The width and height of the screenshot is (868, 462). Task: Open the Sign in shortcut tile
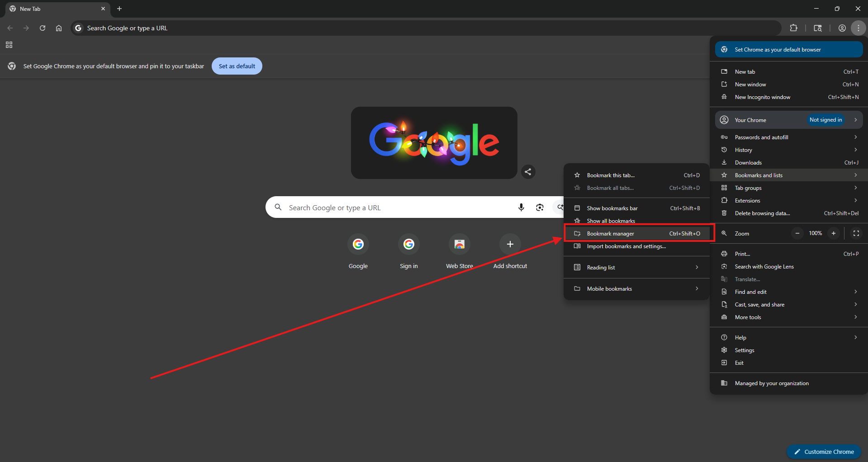click(409, 252)
